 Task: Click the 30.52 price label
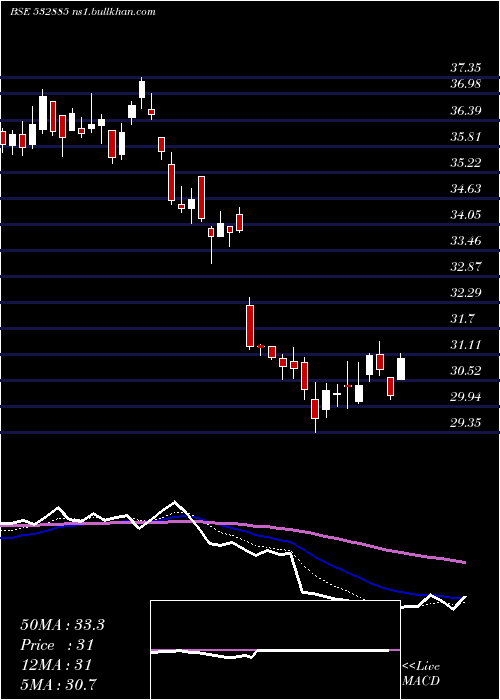pyautogui.click(x=465, y=371)
